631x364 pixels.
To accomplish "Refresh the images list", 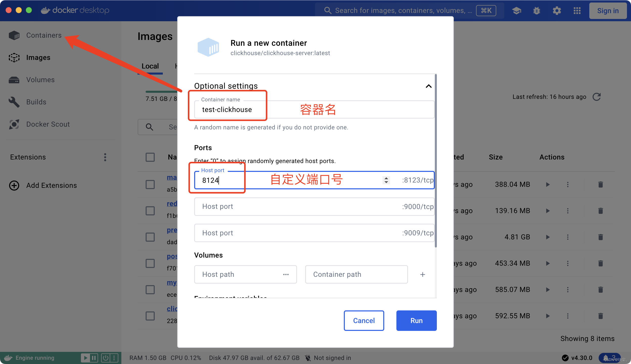I will [x=597, y=97].
